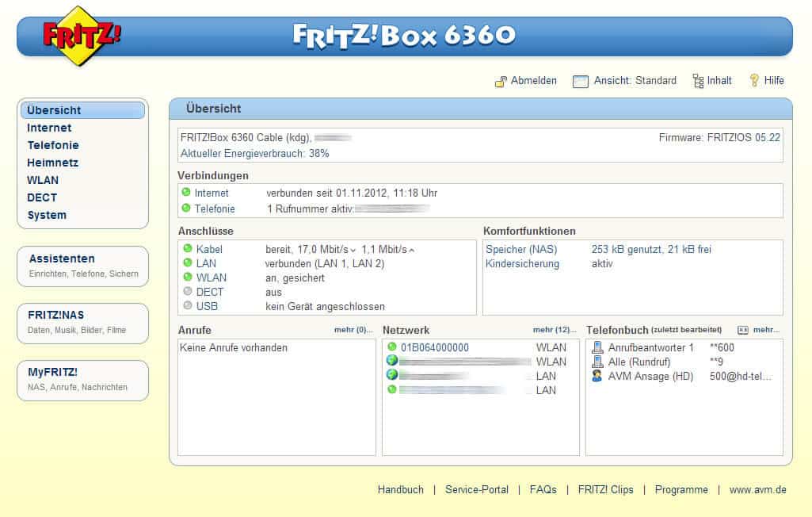Open the Programme footer link
The height and width of the screenshot is (517, 812).
click(681, 489)
